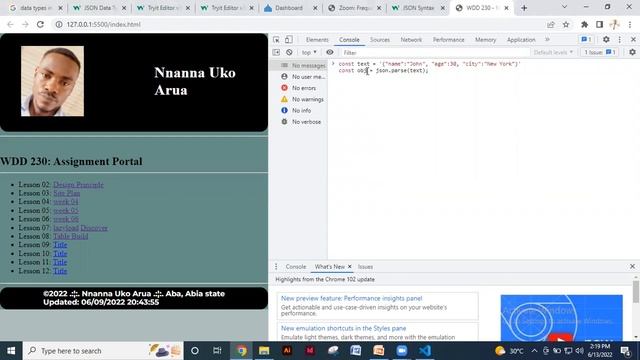
Task: Open File Explorer from taskbar
Action: (x=264, y=351)
